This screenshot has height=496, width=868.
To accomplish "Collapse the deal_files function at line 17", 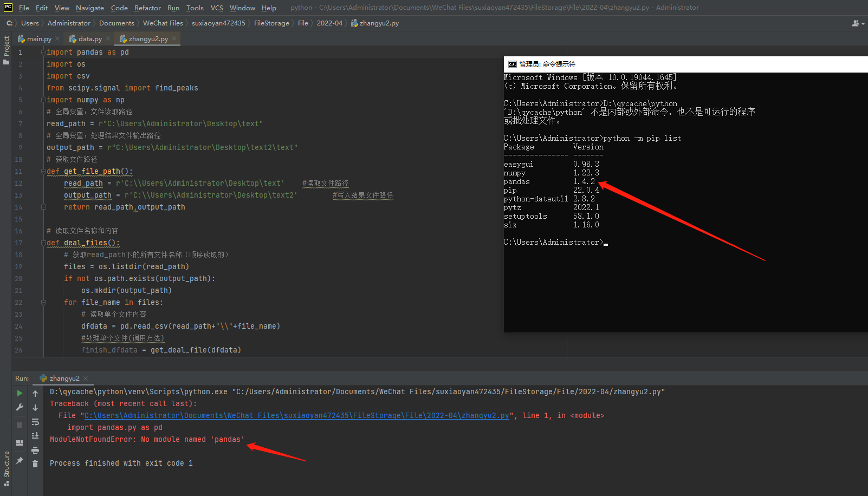I will pos(43,243).
